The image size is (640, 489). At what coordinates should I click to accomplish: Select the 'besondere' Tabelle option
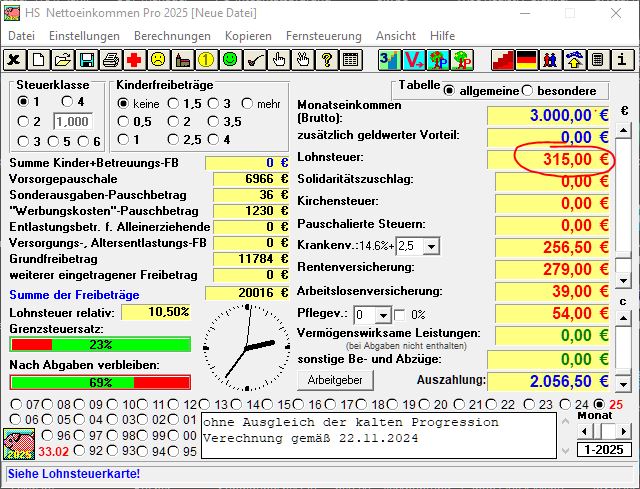(x=528, y=91)
